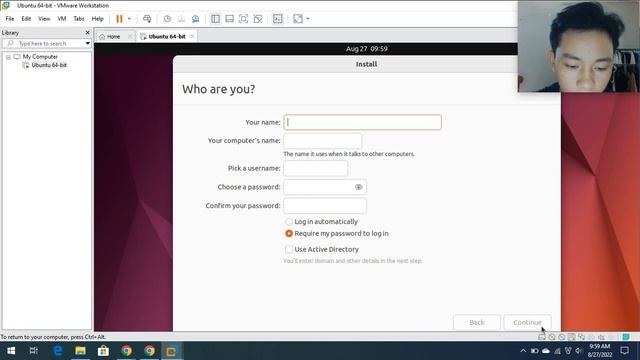Revert the VM to its previous snapshot
The image size is (640, 360).
(181, 19)
